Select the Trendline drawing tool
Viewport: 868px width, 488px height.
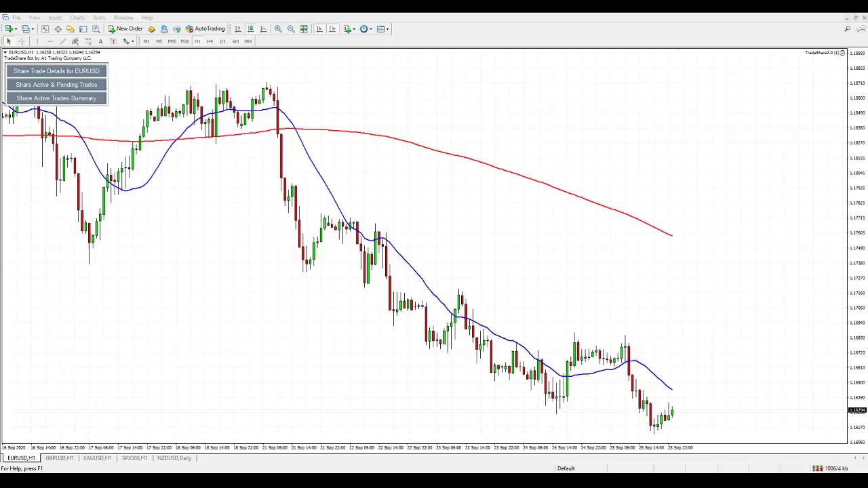62,41
